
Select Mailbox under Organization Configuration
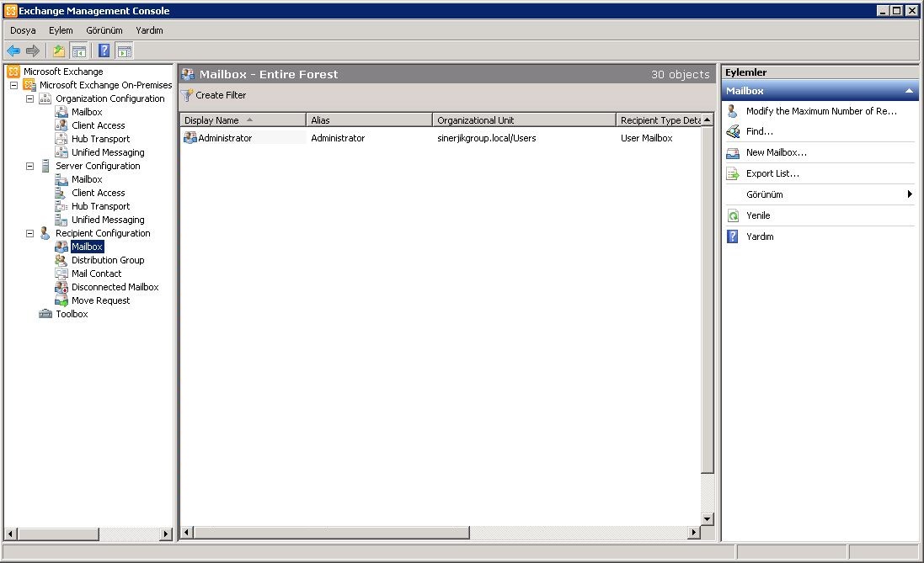click(x=87, y=112)
